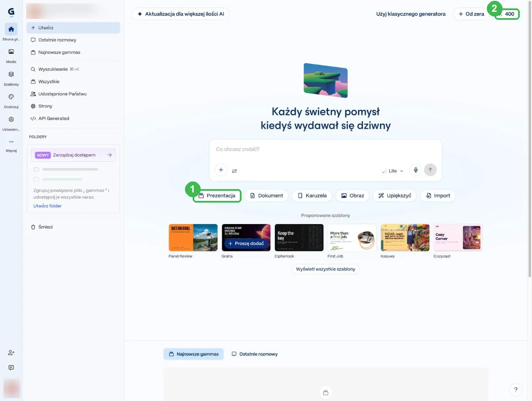Click the Utwórz folder link

(x=48, y=206)
